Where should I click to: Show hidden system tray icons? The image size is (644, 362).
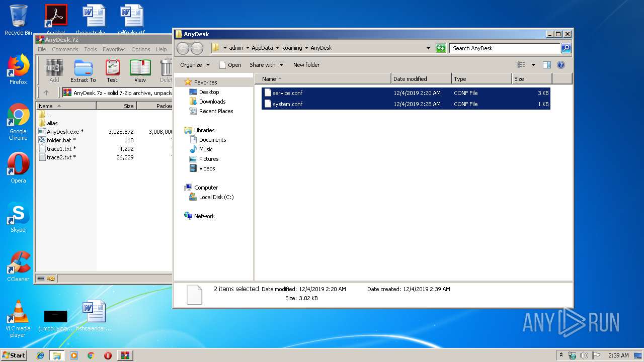pos(561,355)
